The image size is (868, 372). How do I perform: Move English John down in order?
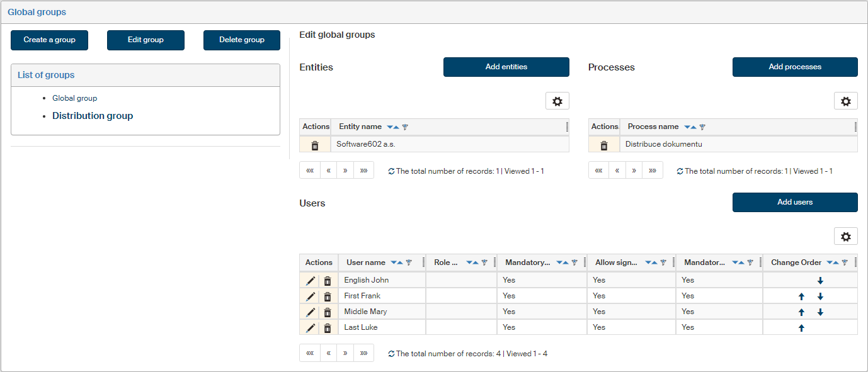[x=820, y=281]
